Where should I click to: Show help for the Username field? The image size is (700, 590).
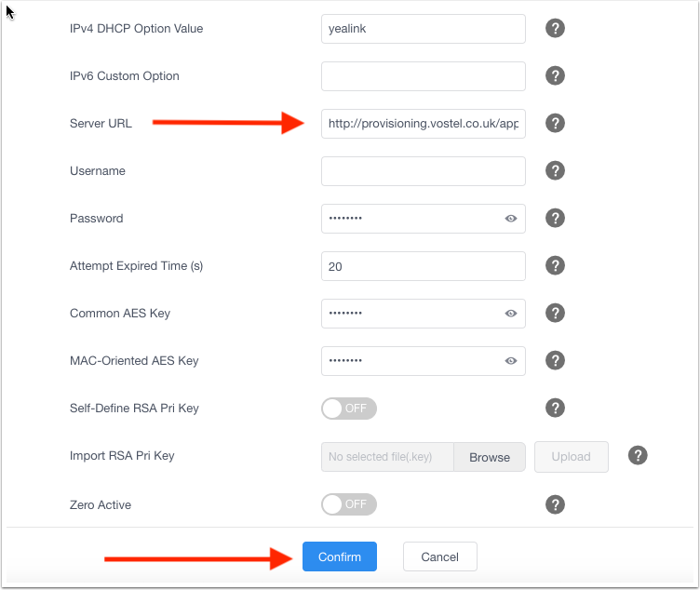pos(555,170)
